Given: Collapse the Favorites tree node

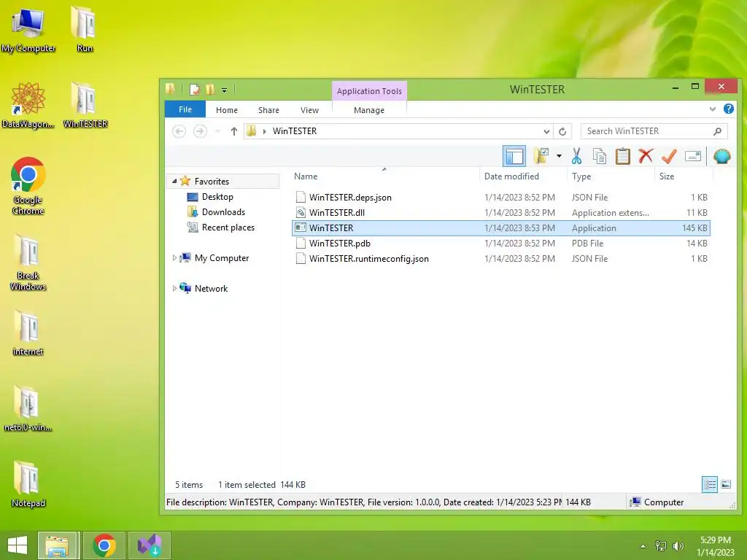Looking at the screenshot, I should (x=174, y=181).
